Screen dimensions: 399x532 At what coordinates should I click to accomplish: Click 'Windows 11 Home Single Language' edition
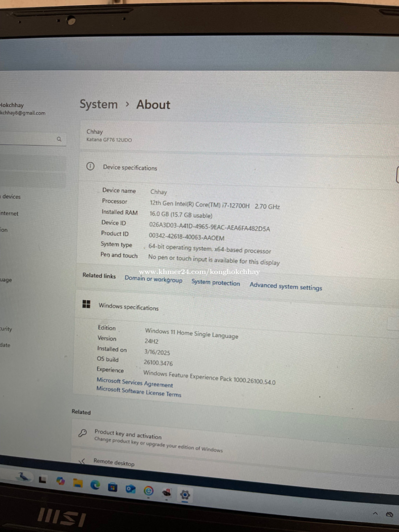click(x=192, y=333)
